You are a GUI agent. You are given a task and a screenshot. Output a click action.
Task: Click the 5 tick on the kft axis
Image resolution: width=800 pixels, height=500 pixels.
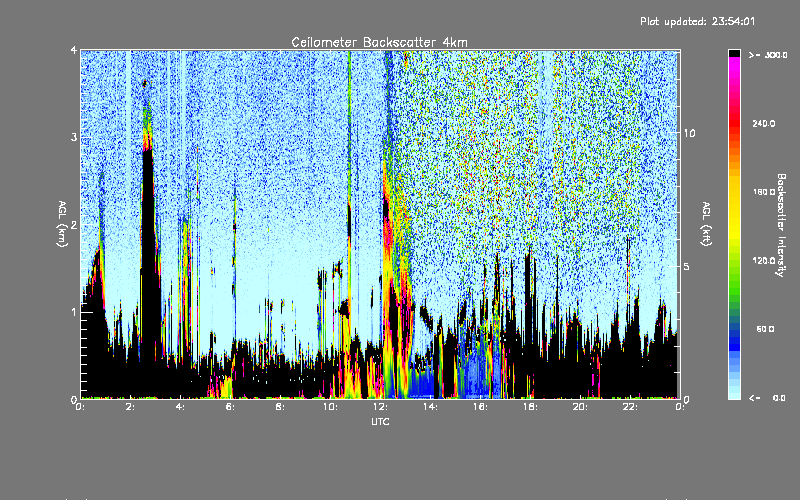tap(686, 266)
